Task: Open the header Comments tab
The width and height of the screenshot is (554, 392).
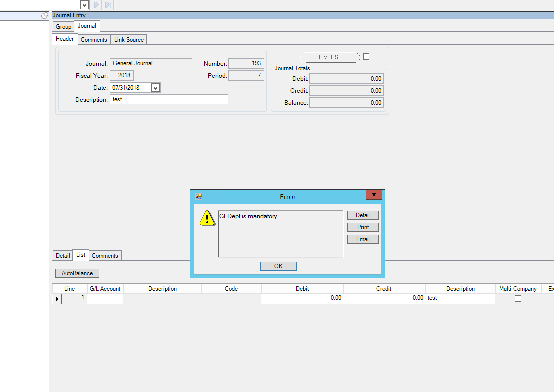Action: [x=94, y=40]
